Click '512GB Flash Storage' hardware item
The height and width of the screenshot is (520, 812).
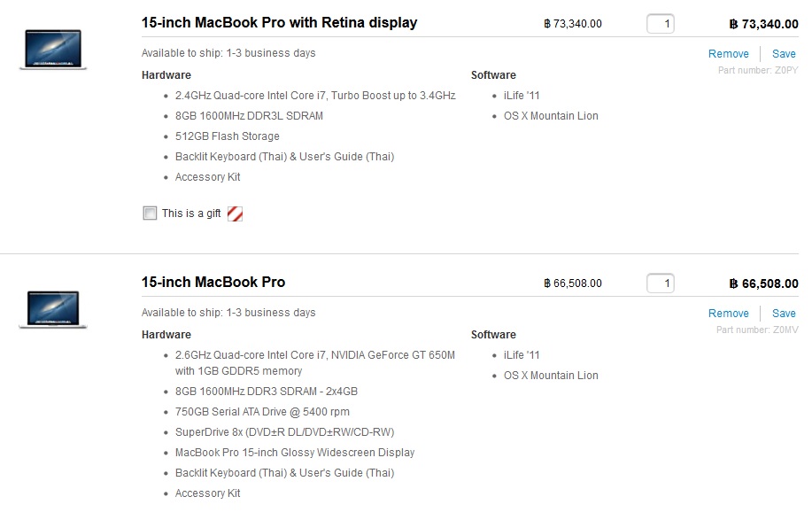228,136
